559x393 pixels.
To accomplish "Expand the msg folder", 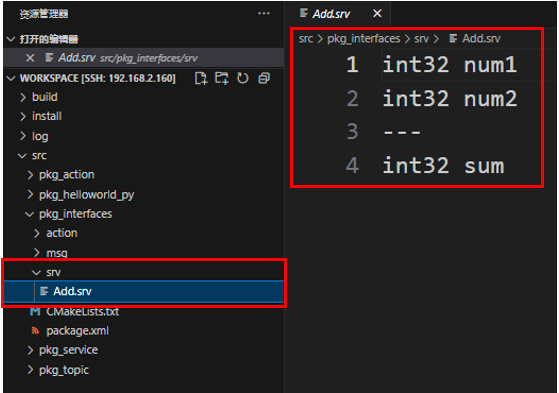I will coord(37,253).
